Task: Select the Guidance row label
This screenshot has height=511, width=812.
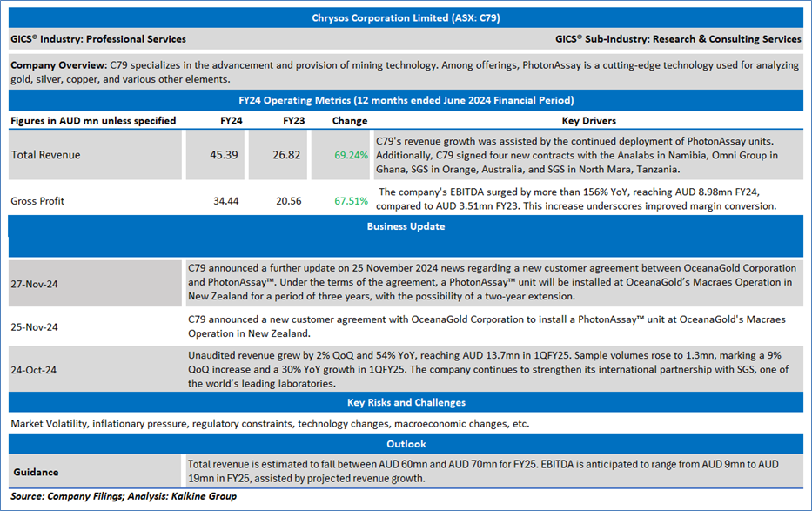Action: pyautogui.click(x=36, y=472)
